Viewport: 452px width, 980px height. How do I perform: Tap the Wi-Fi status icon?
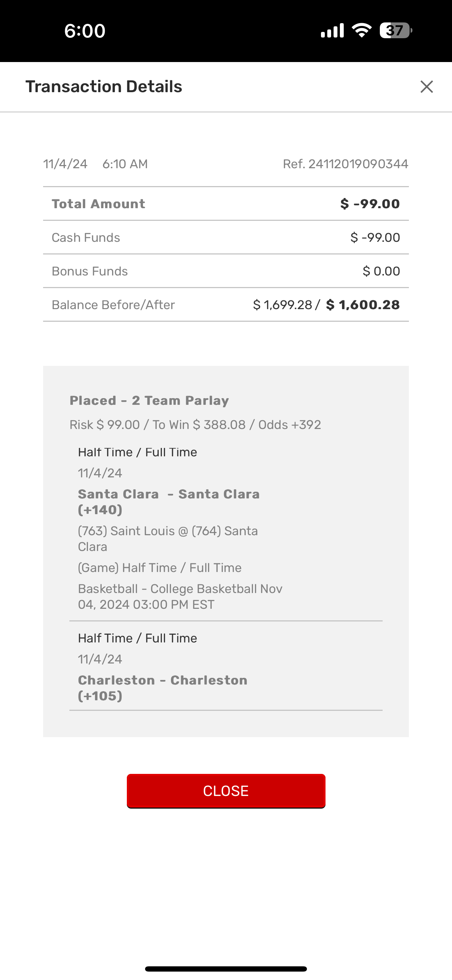coord(362,30)
